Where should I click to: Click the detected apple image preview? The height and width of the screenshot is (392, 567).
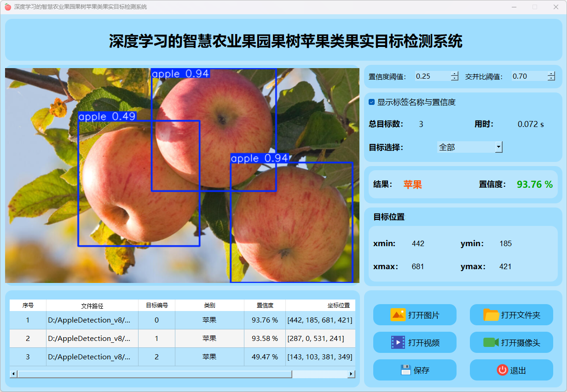[x=182, y=175]
